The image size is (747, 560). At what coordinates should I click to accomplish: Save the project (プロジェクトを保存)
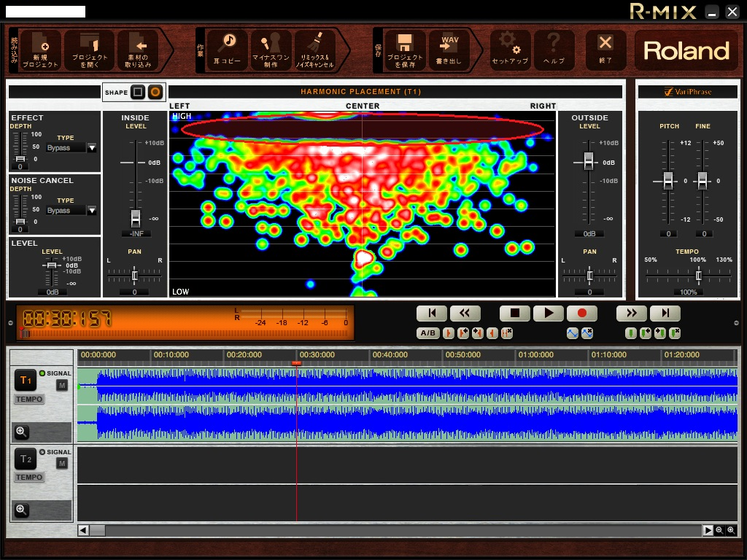coord(404,50)
